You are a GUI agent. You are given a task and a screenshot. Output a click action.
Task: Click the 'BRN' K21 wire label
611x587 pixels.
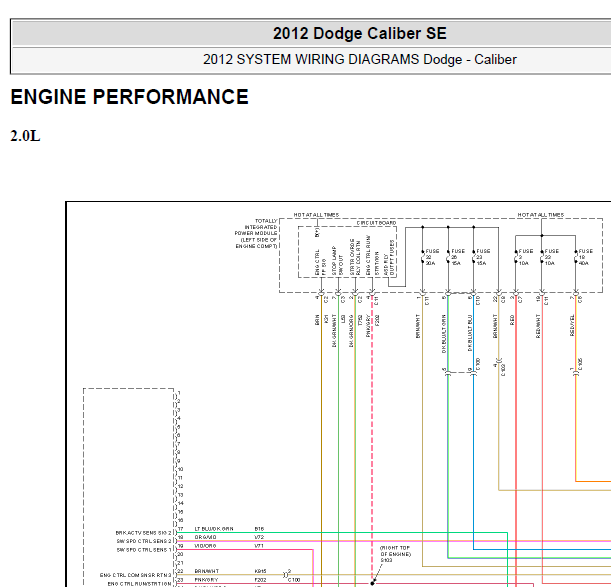pos(317,320)
